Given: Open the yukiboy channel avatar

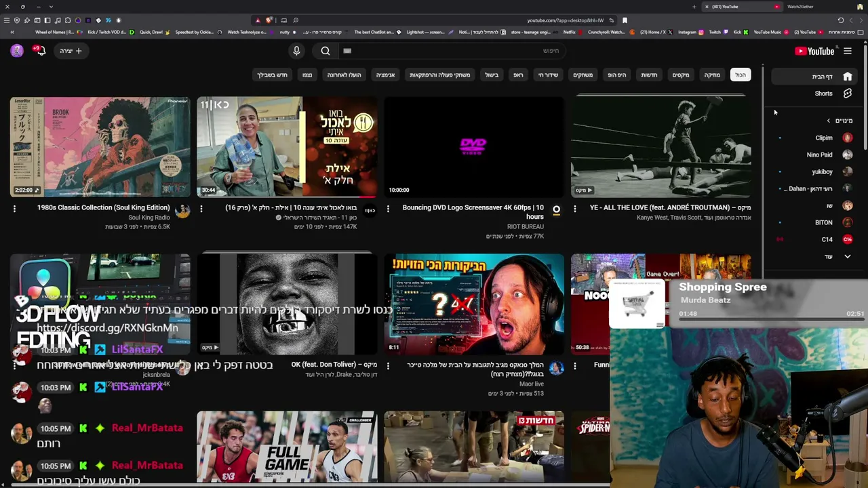Looking at the screenshot, I should click(847, 171).
